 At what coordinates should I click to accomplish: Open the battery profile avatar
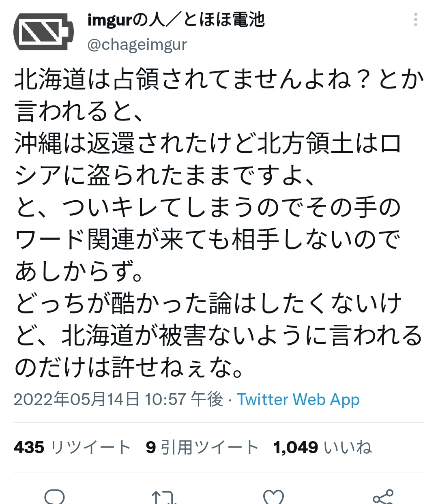44,31
